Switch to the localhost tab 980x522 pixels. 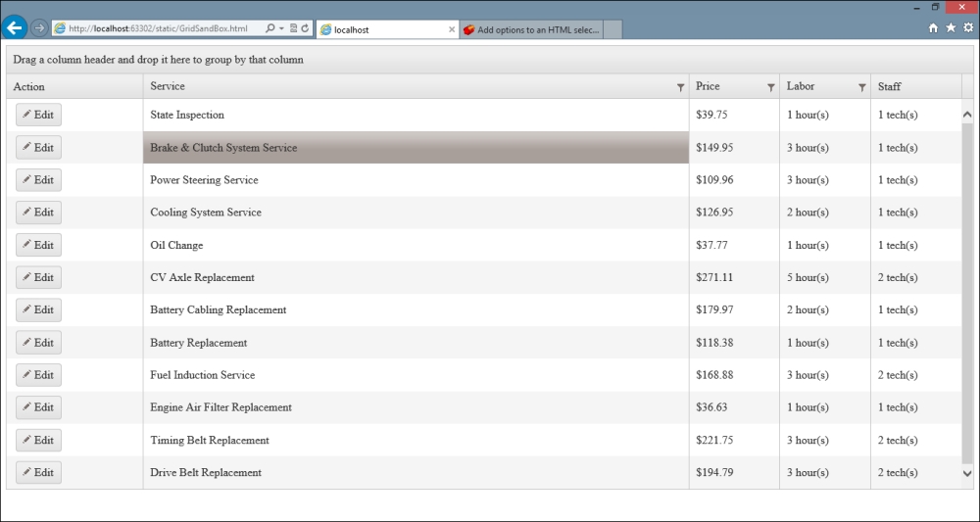387,29
